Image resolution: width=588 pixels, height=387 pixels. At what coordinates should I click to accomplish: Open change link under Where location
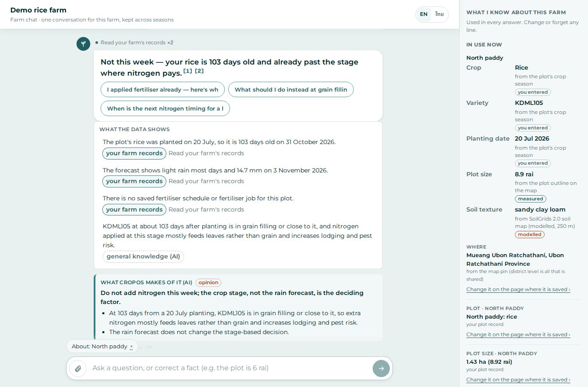tap(518, 289)
